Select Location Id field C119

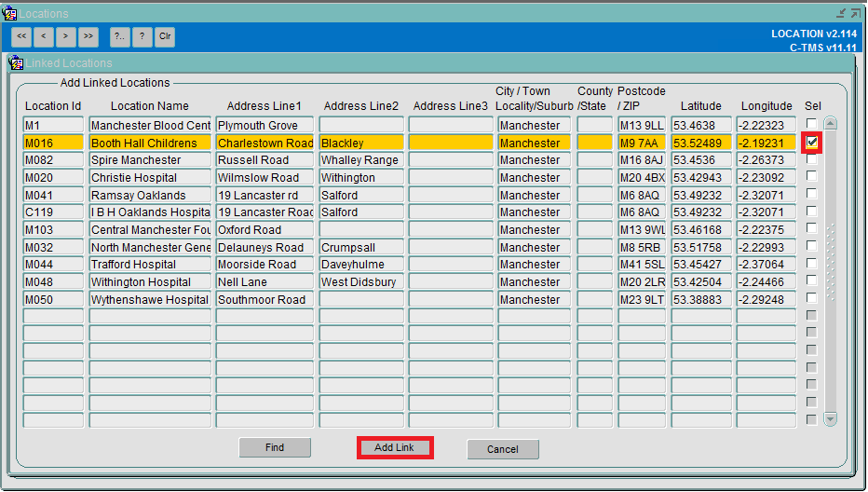(53, 212)
